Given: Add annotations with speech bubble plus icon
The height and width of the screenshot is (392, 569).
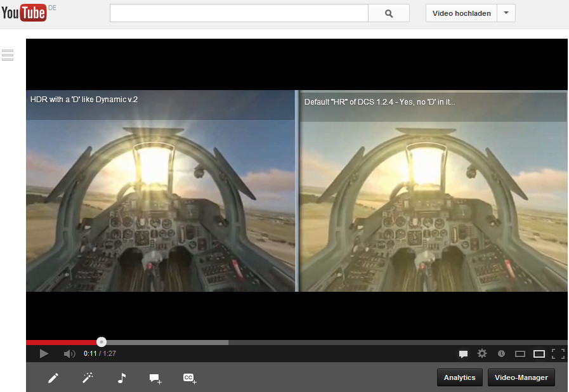Looking at the screenshot, I should 155,378.
